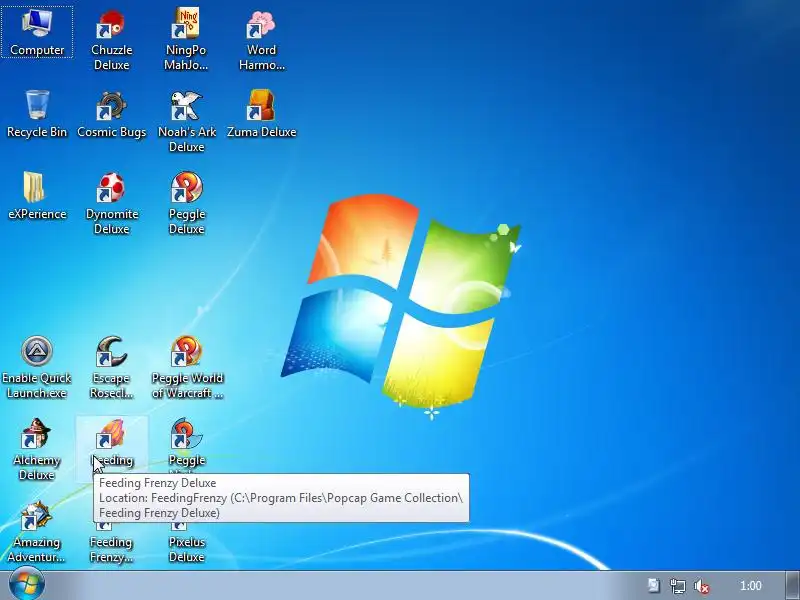Select the Peggle Nights shortcut
This screenshot has width=800, height=600.
tap(187, 443)
